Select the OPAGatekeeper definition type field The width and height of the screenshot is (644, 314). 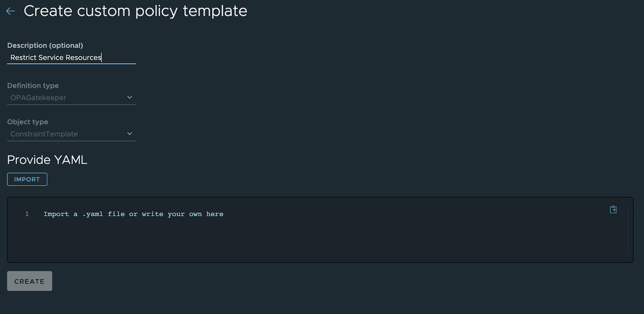pyautogui.click(x=71, y=98)
